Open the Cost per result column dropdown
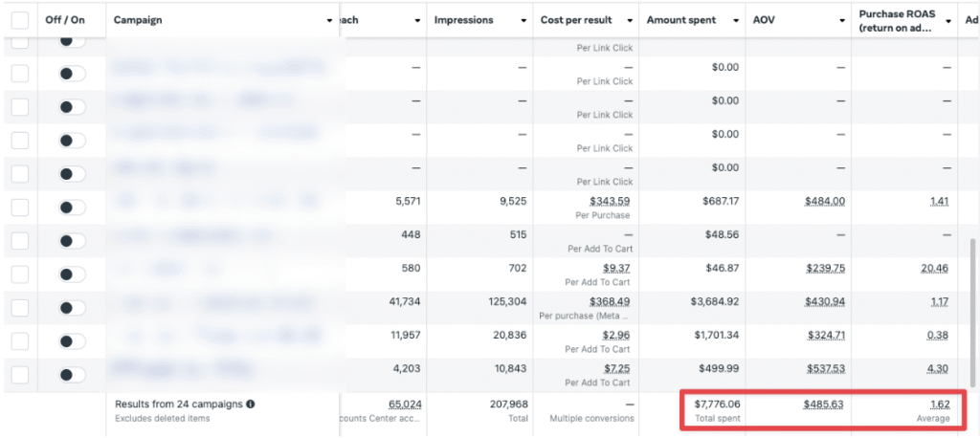Screen dimensions: 980x438 pos(630,20)
